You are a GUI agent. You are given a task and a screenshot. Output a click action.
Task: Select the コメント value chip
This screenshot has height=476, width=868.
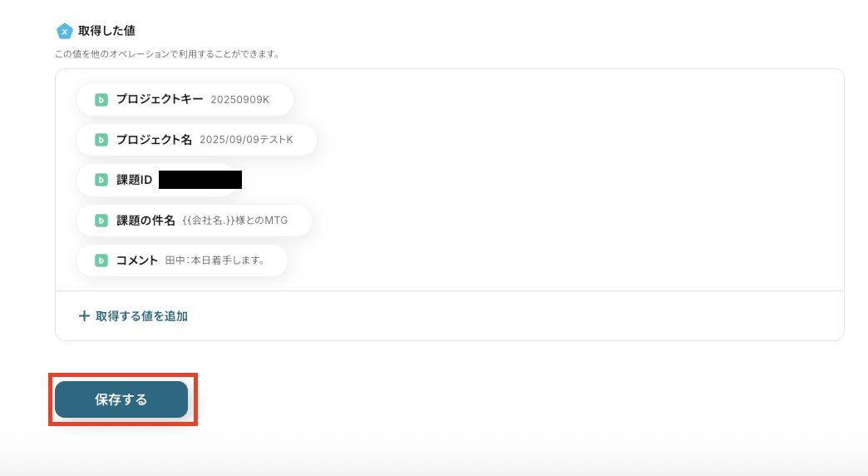pyautogui.click(x=182, y=260)
